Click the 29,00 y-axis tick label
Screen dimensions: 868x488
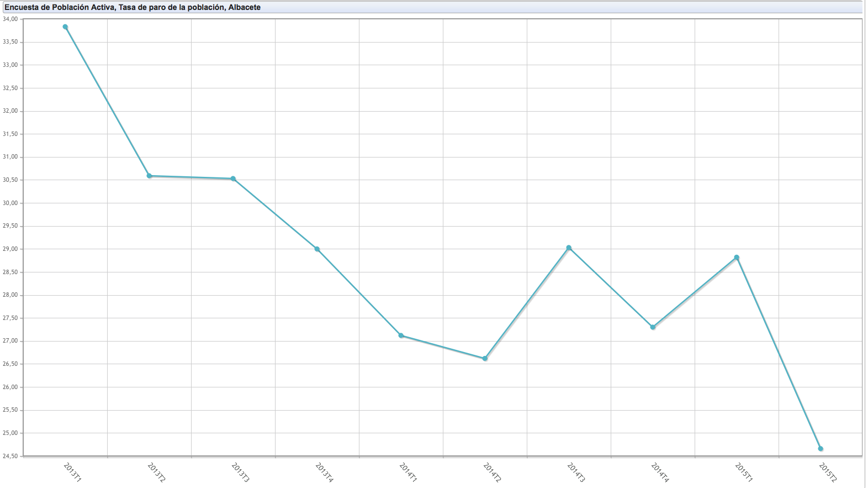click(x=10, y=249)
